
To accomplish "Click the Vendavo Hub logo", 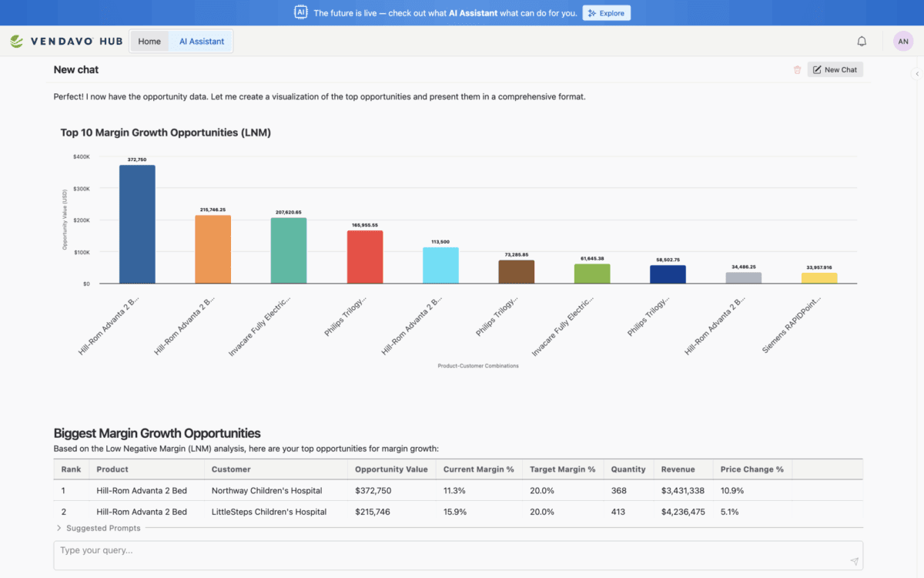I will (x=66, y=42).
